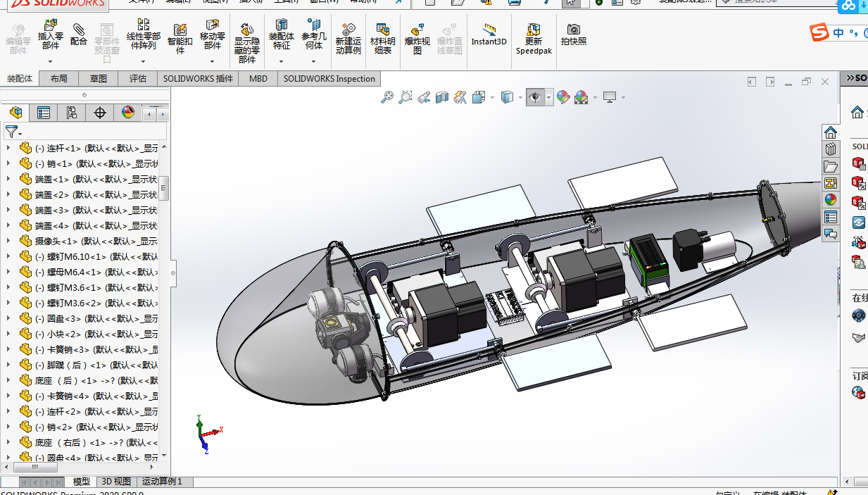
Task: Click the 参考几何体 reference geometry tool
Action: 314,35
